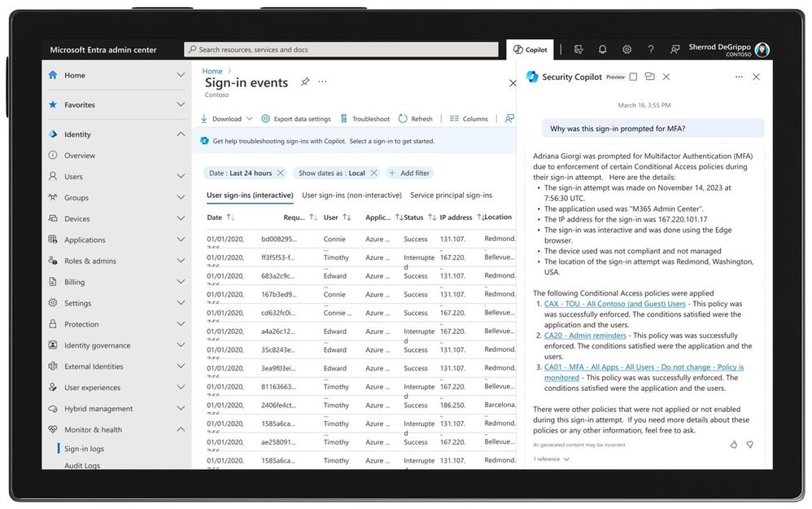The height and width of the screenshot is (509, 812).
Task: Click the search resources input field
Action: [x=342, y=50]
